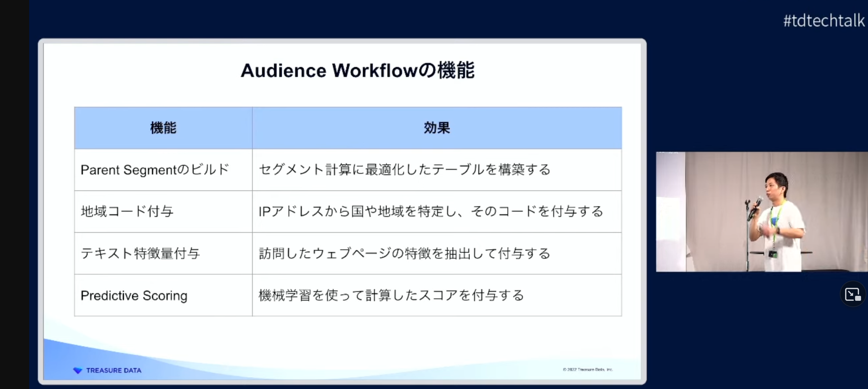
Task: Click the slide title Audience Workflowの機能
Action: click(358, 71)
